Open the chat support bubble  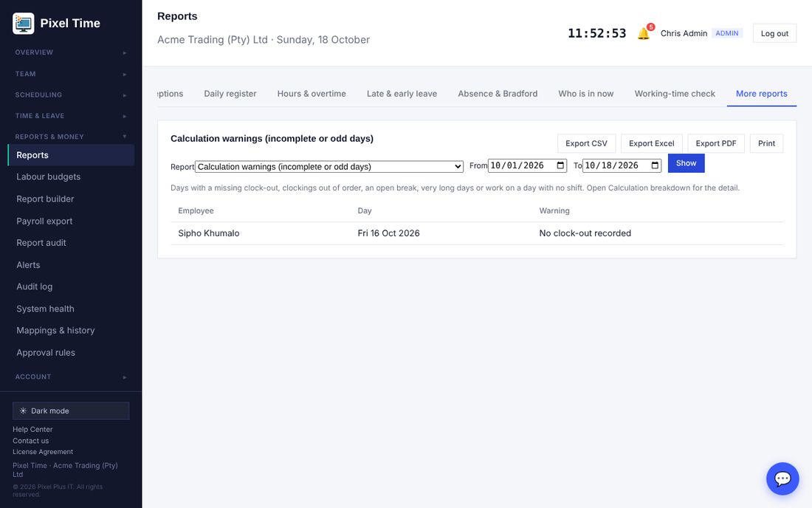coord(782,478)
